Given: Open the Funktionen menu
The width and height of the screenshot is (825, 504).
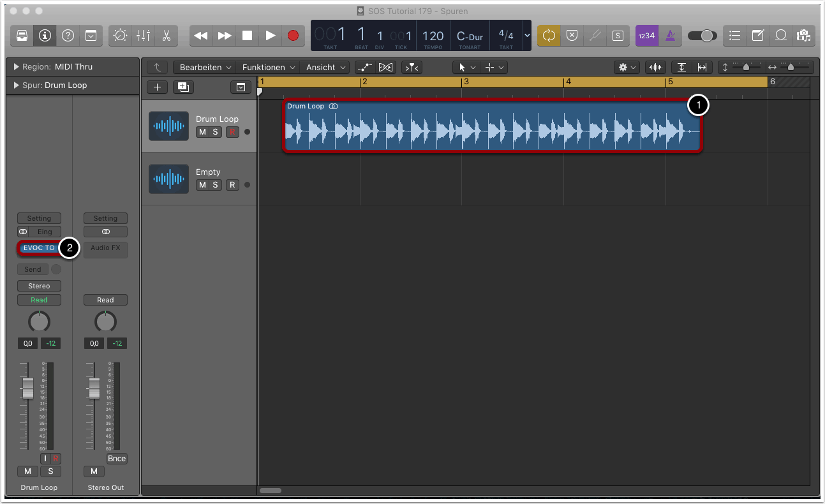Looking at the screenshot, I should point(268,67).
